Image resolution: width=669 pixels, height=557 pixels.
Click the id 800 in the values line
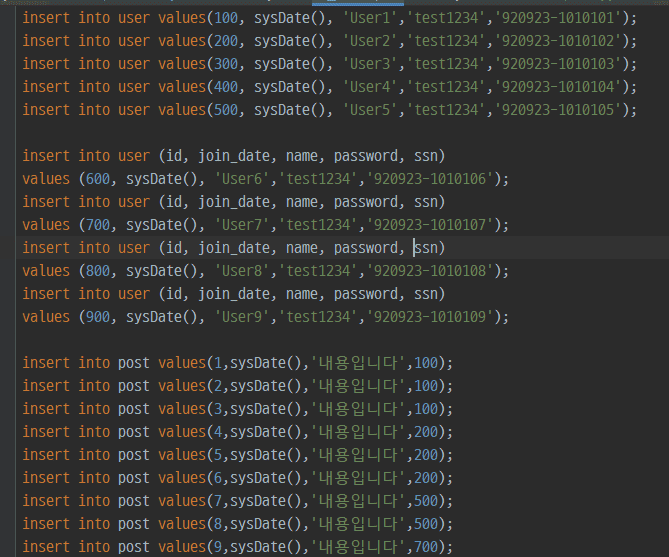pyautogui.click(x=98, y=271)
